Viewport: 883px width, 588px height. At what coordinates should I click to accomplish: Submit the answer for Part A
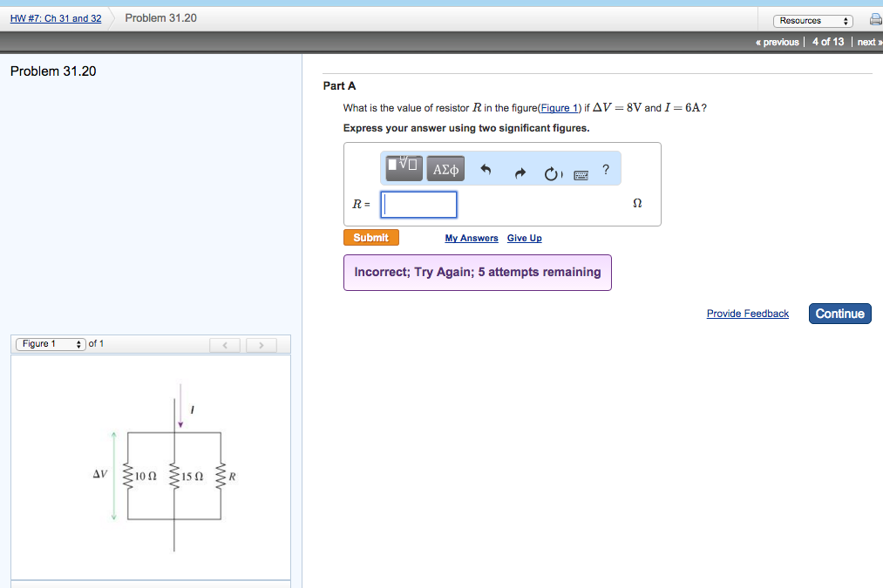click(x=370, y=237)
